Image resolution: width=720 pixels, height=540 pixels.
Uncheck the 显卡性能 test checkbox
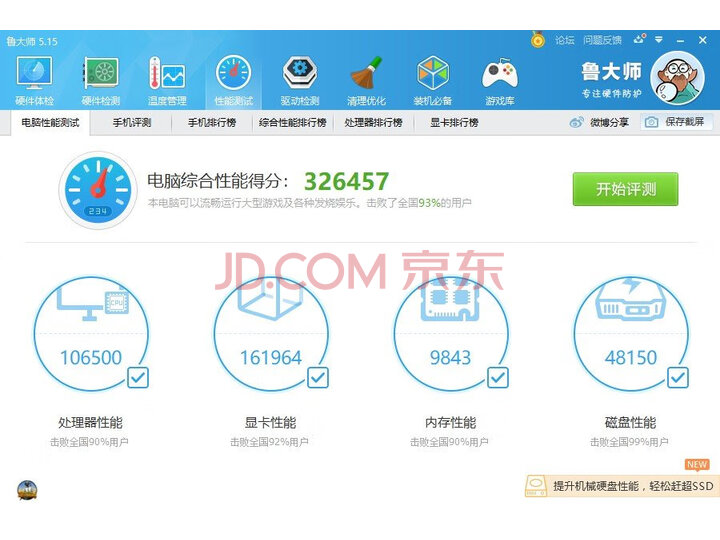(318, 378)
